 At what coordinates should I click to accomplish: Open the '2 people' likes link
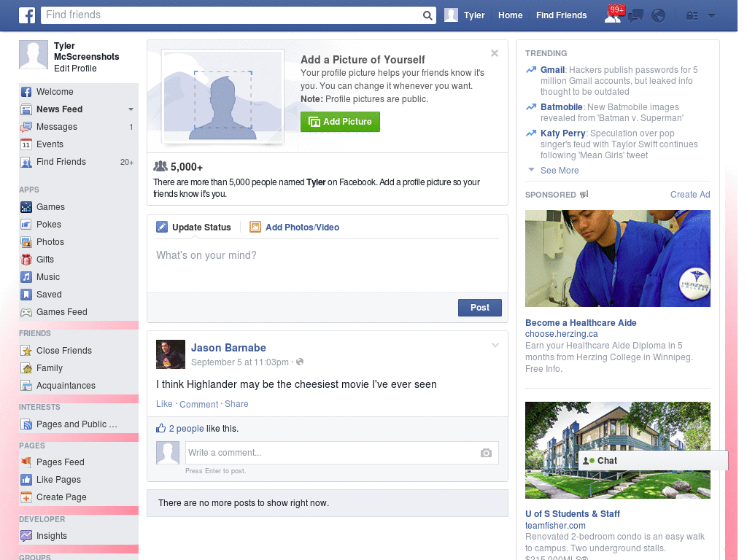tap(186, 429)
